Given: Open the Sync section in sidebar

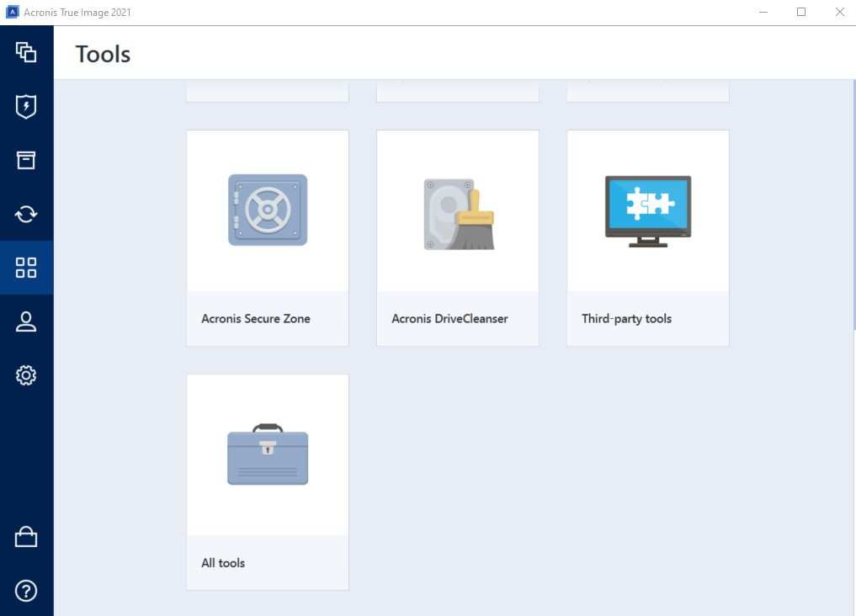Looking at the screenshot, I should point(26,214).
